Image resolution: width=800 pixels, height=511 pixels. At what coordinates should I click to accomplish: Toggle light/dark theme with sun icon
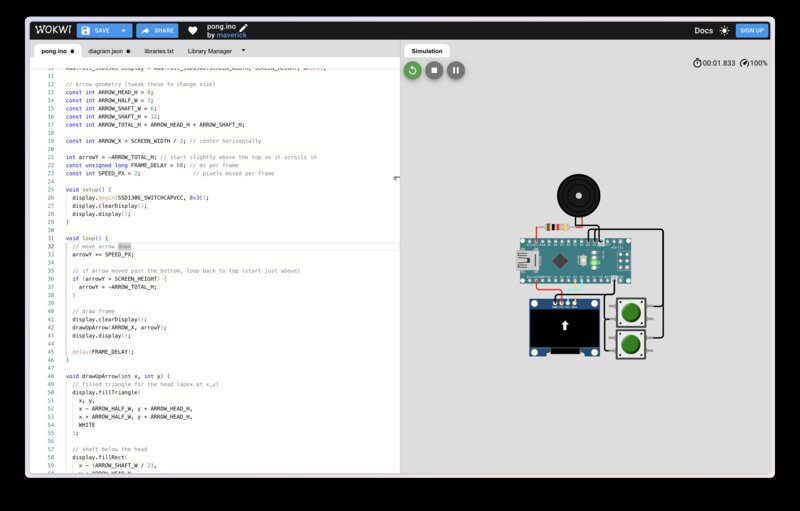pyautogui.click(x=724, y=30)
